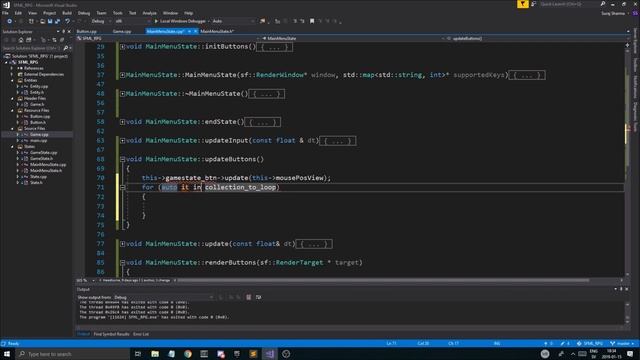Open the Debug solution configuration dropdown
The image size is (640, 360).
(x=100, y=21)
